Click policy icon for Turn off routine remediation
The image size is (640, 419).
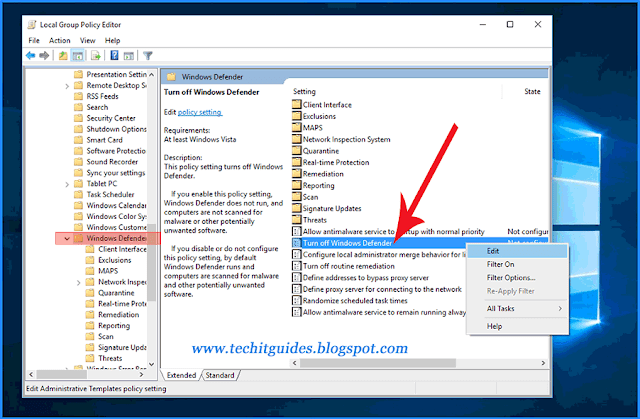297,266
